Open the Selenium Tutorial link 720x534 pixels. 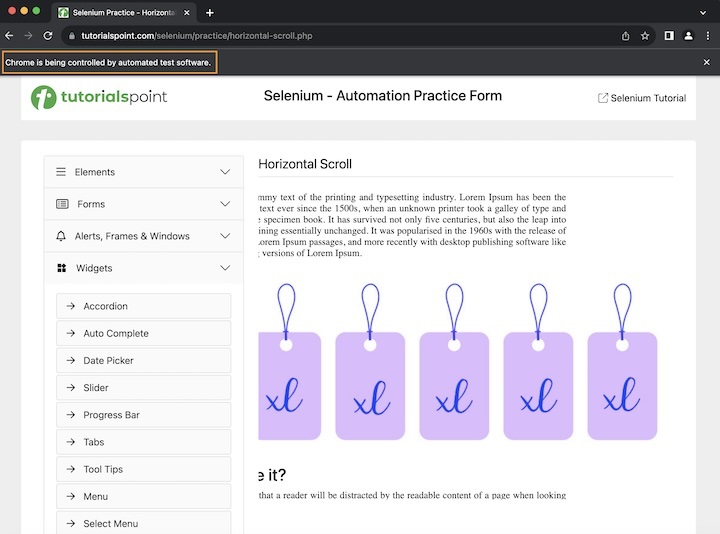641,98
